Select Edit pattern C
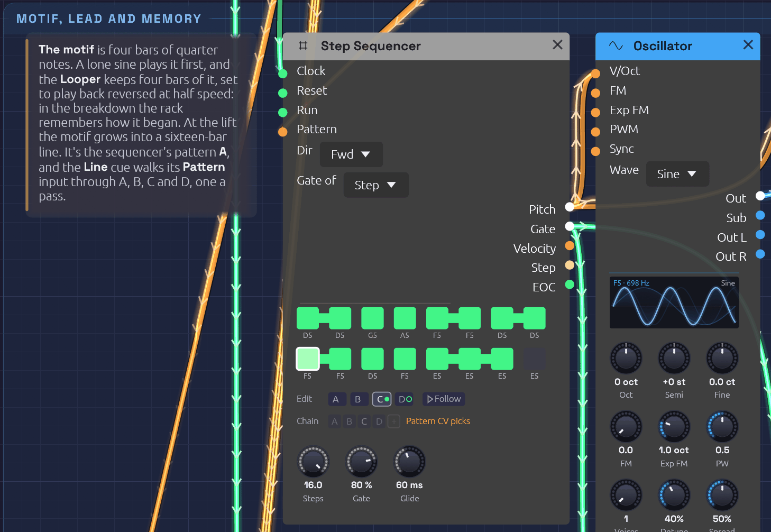 point(382,399)
